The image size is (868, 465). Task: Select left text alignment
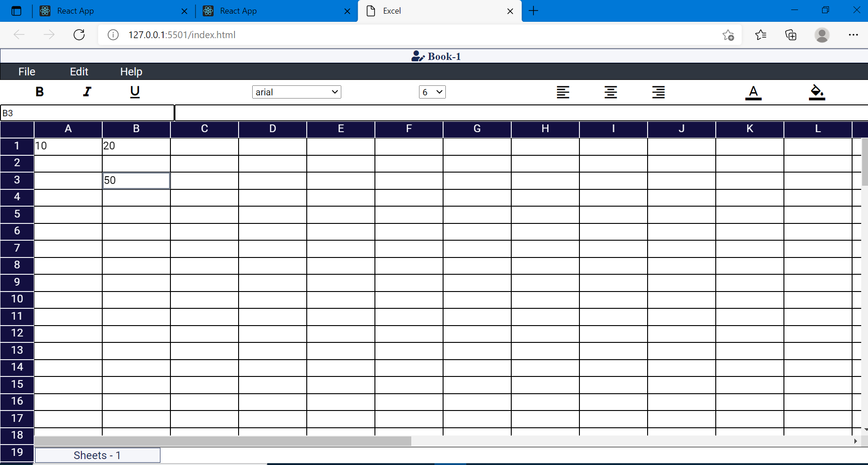(x=563, y=92)
